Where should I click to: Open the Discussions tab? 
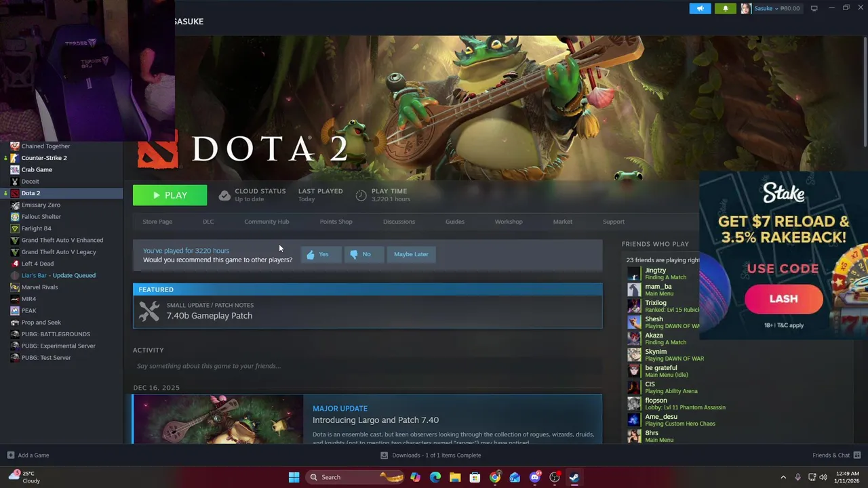[399, 222]
